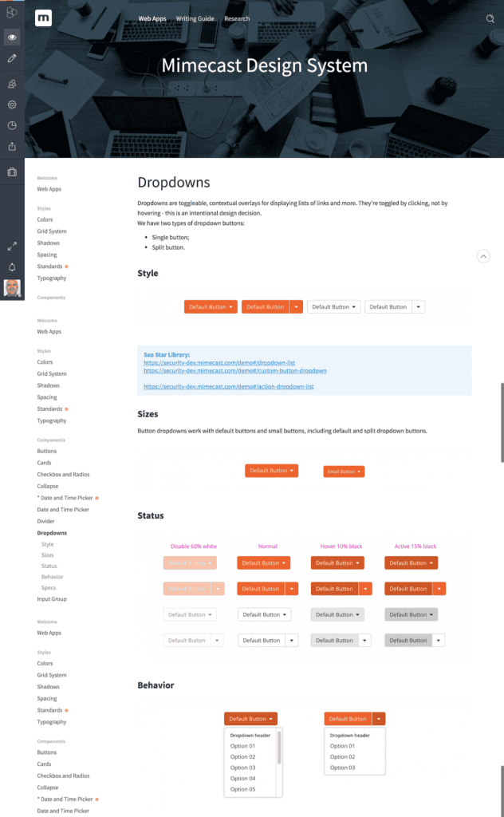504x817 pixels.
Task: Select Dropdowns in the sidebar
Action: [52, 533]
